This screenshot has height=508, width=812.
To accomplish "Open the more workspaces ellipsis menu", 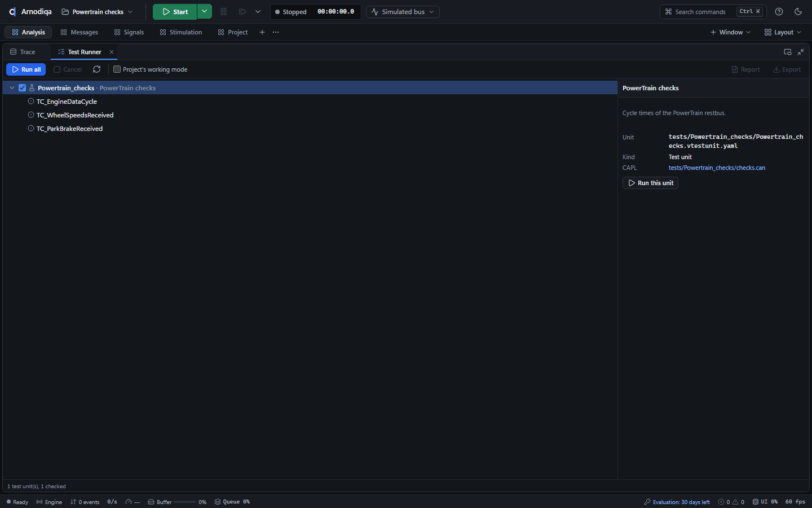I will [x=276, y=32].
